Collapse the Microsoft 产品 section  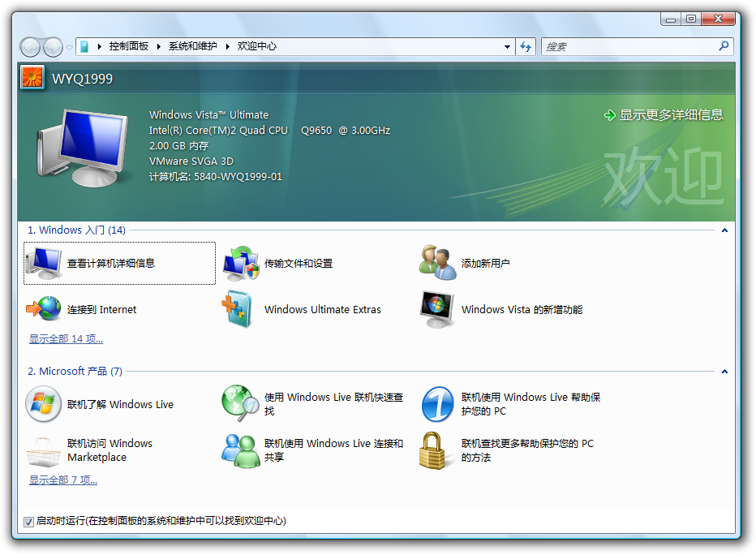coord(724,372)
